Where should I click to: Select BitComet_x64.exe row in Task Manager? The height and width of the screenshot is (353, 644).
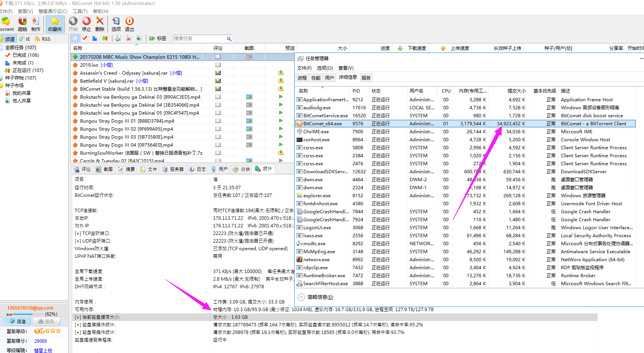(x=465, y=123)
